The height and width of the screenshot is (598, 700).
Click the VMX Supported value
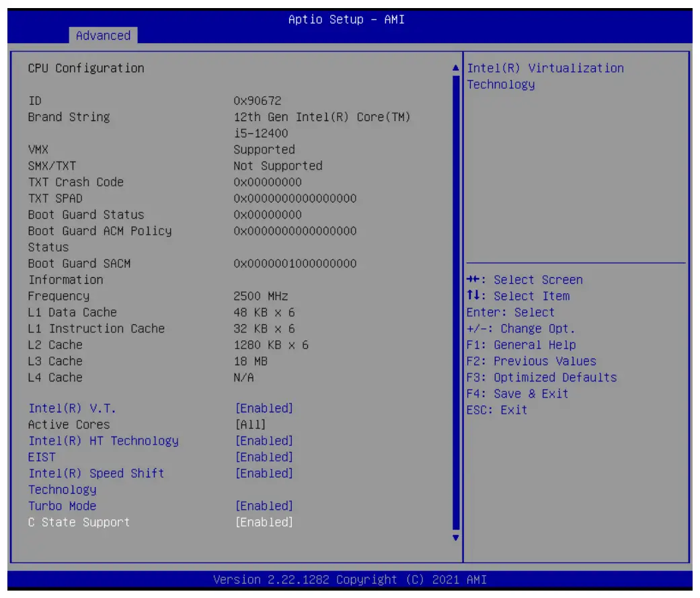point(264,149)
